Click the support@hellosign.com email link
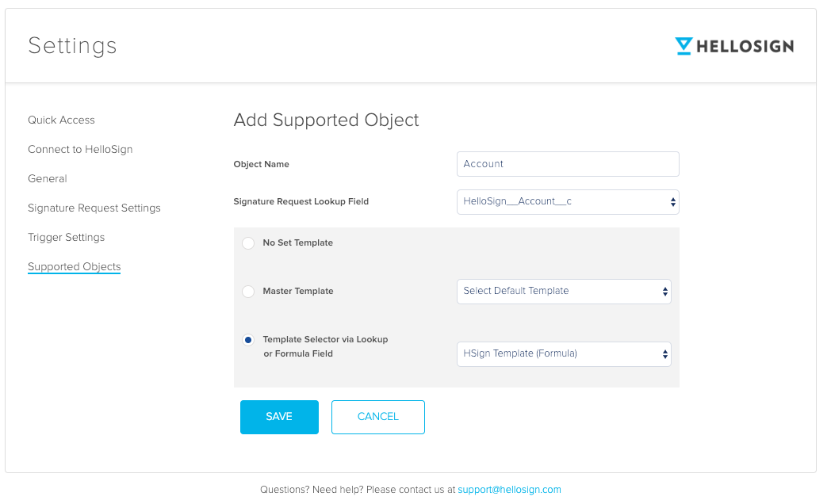831x504 pixels. tap(509, 490)
